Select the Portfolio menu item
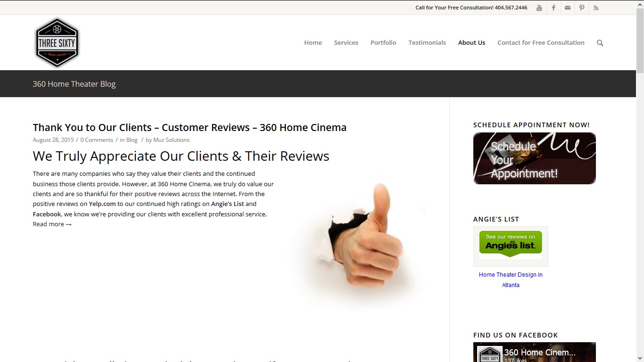The width and height of the screenshot is (644, 362). point(383,42)
